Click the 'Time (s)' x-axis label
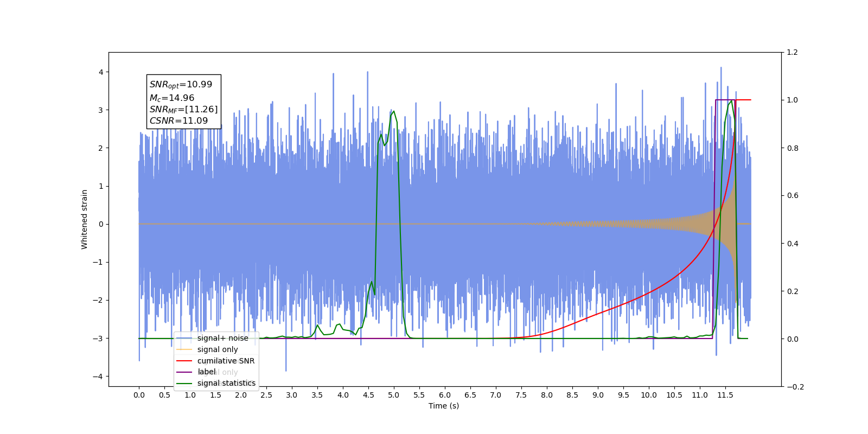This screenshot has height=434, width=868. (x=444, y=406)
